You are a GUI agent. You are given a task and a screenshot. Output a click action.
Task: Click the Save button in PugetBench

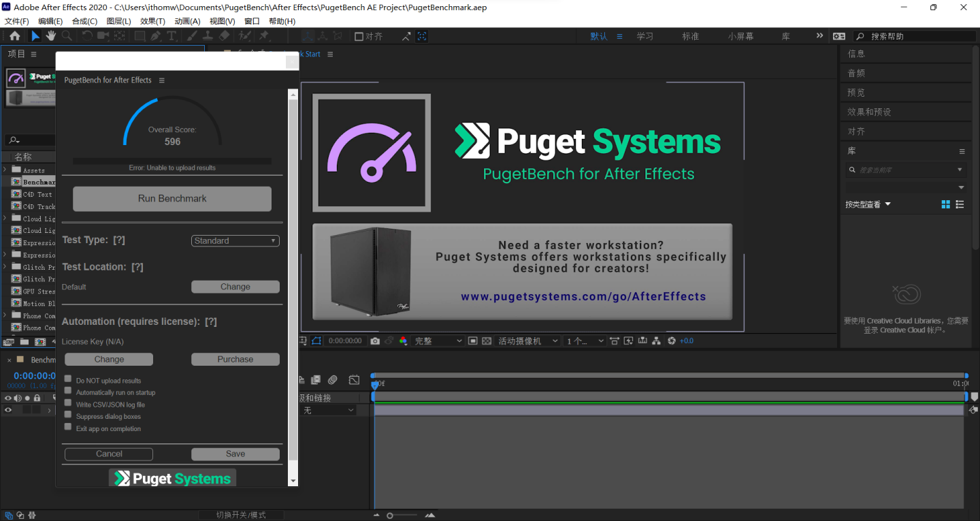tap(235, 454)
